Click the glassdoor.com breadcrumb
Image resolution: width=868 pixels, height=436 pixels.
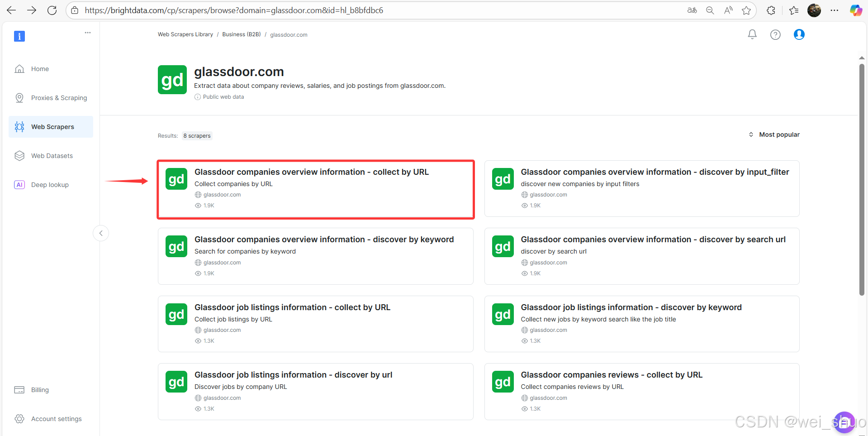tap(289, 35)
